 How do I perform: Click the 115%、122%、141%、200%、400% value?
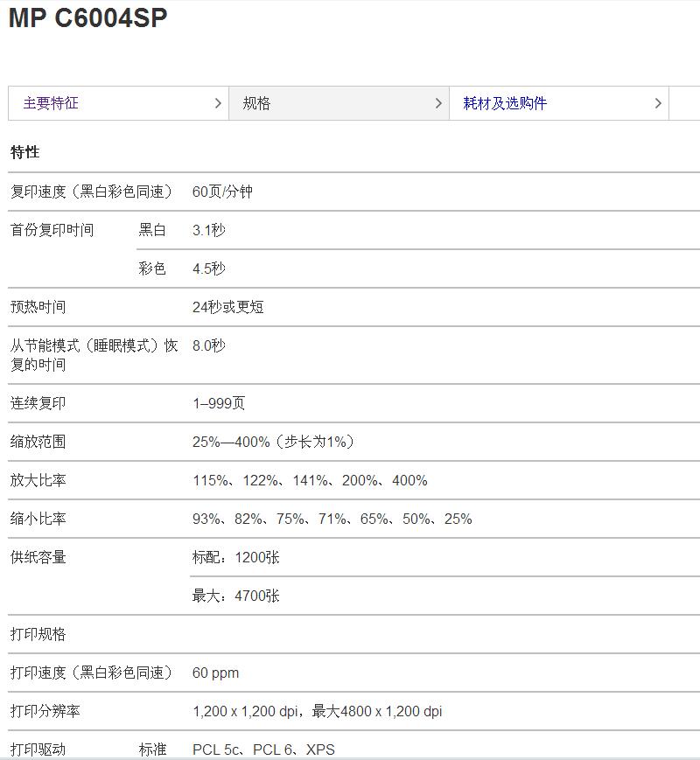click(x=310, y=480)
